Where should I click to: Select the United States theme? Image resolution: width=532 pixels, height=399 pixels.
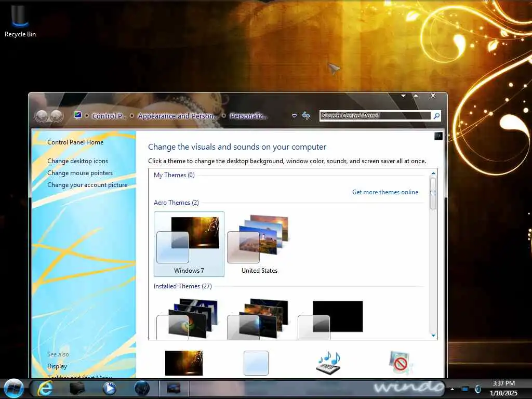260,244
